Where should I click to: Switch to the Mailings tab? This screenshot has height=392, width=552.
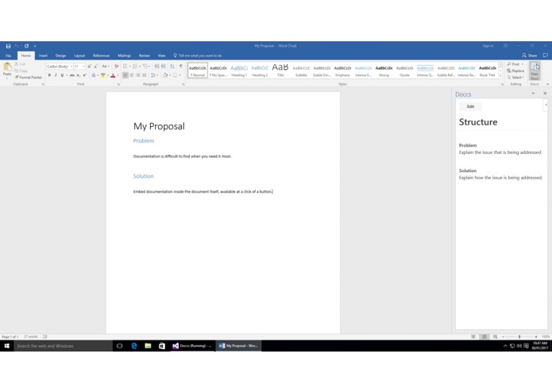tap(124, 56)
